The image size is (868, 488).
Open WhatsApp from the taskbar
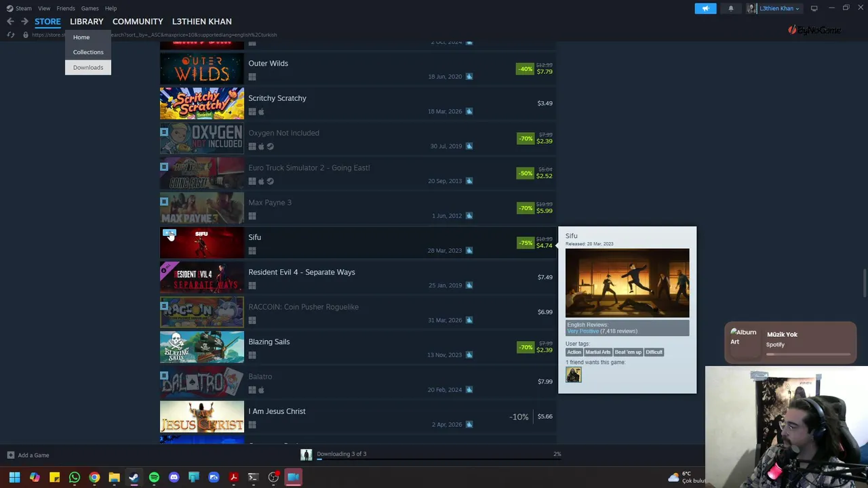[75, 478]
